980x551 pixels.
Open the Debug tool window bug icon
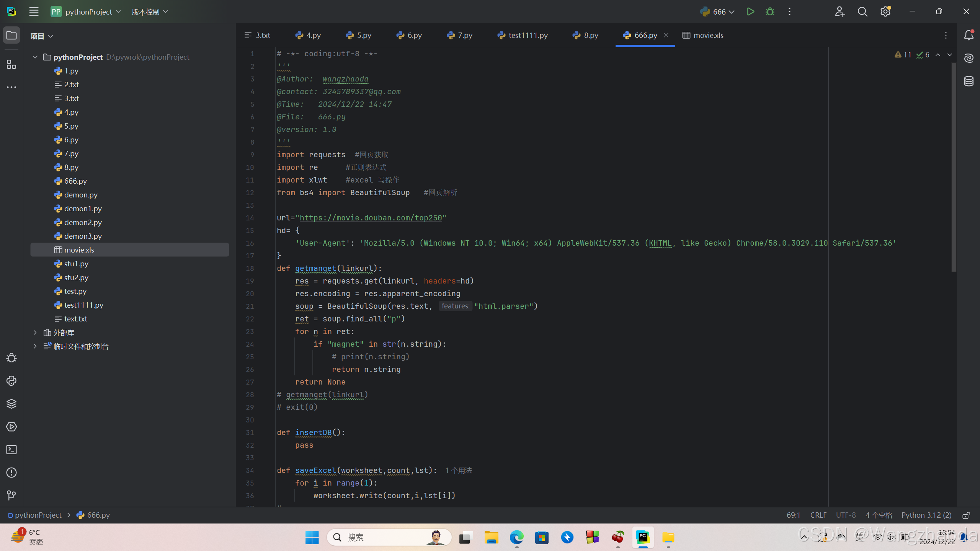[11, 358]
